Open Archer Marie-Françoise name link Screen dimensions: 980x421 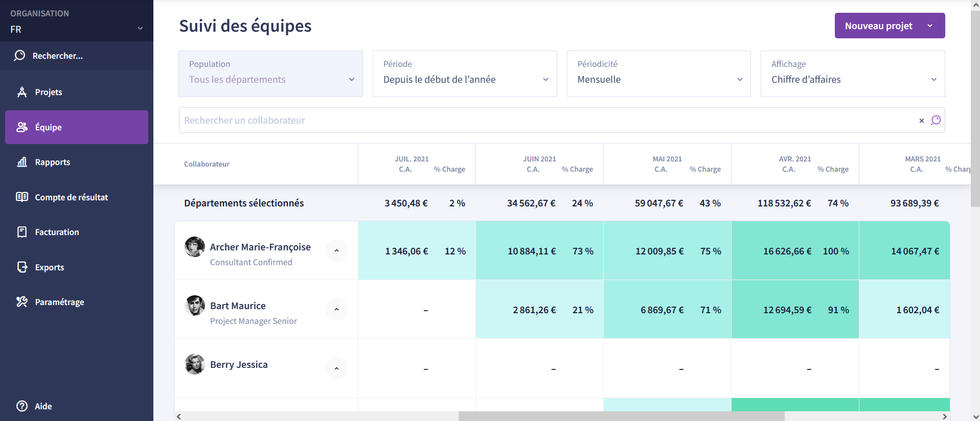point(260,247)
